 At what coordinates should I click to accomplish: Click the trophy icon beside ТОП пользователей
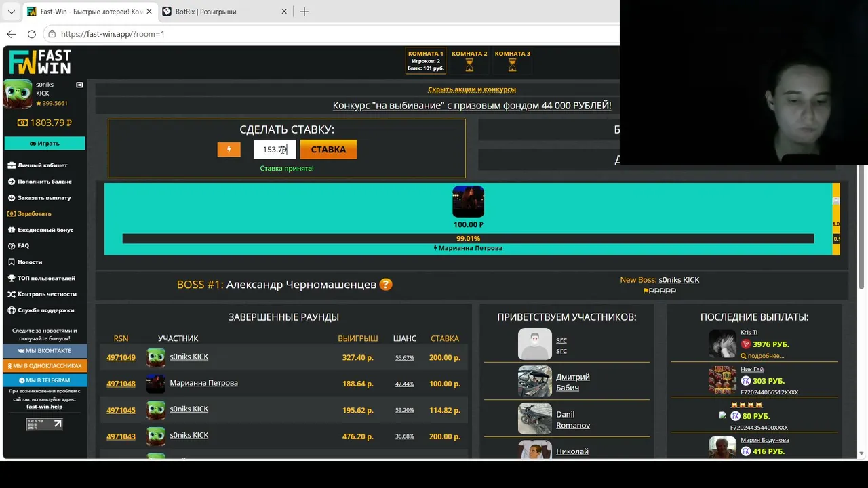tap(12, 278)
